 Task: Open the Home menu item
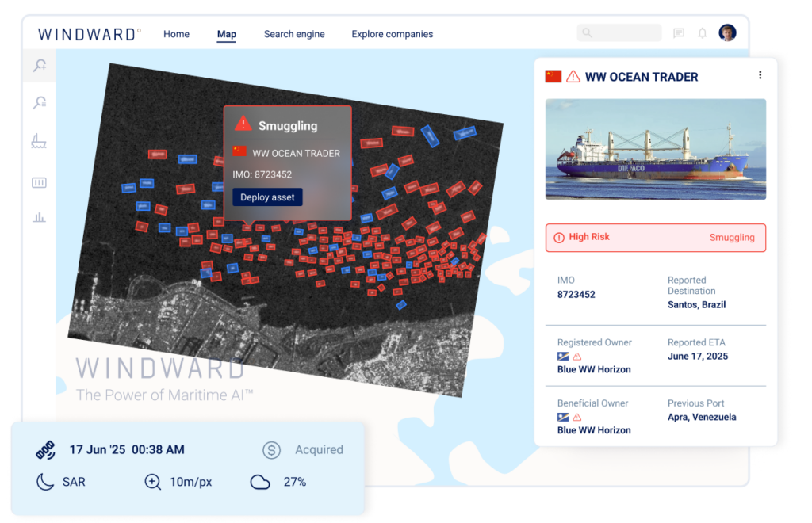(176, 34)
